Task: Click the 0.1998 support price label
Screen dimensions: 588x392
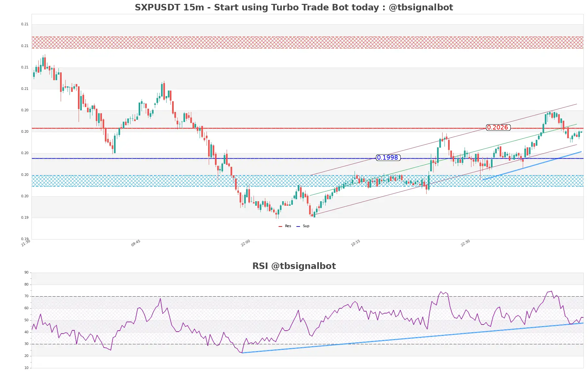Action: pos(388,158)
